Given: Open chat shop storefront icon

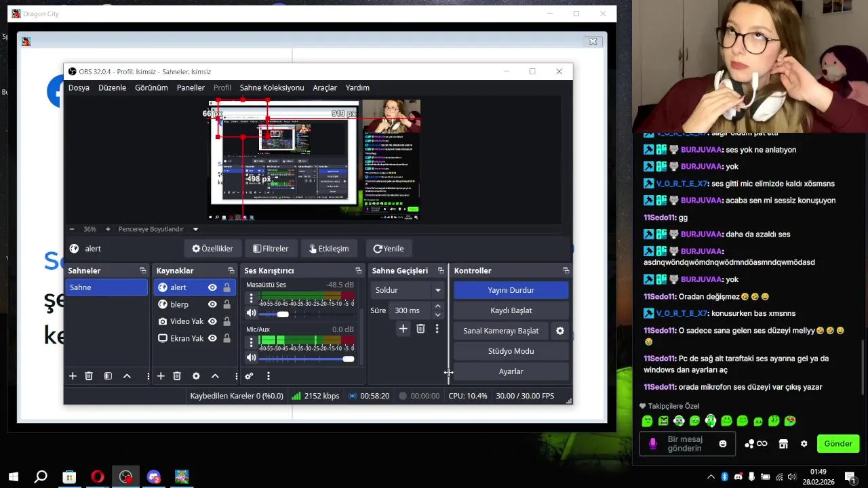Looking at the screenshot, I should tap(783, 444).
